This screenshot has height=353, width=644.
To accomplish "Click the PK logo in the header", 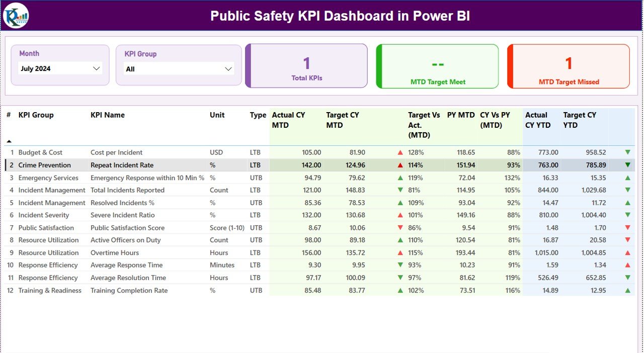I will 16,16.
